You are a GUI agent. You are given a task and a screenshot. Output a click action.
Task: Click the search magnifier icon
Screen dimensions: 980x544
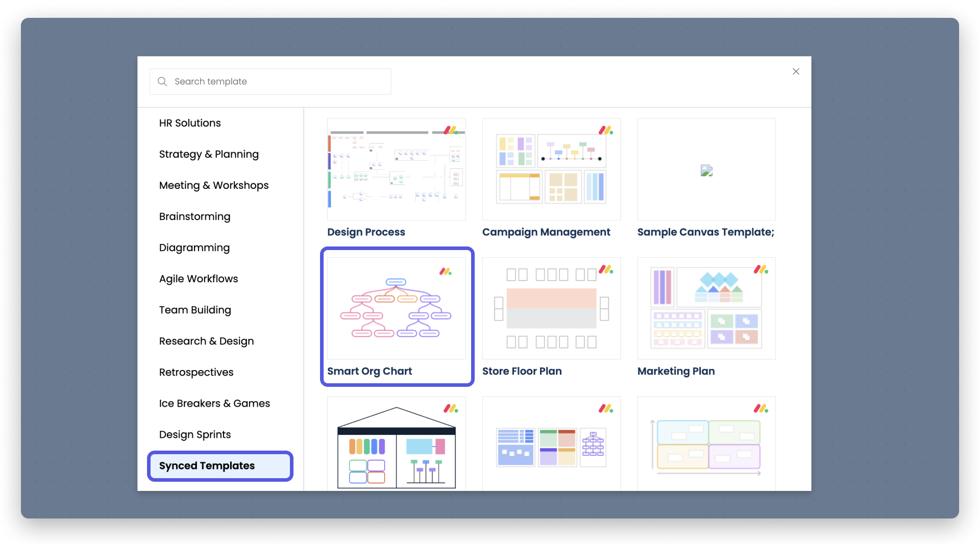tap(162, 82)
